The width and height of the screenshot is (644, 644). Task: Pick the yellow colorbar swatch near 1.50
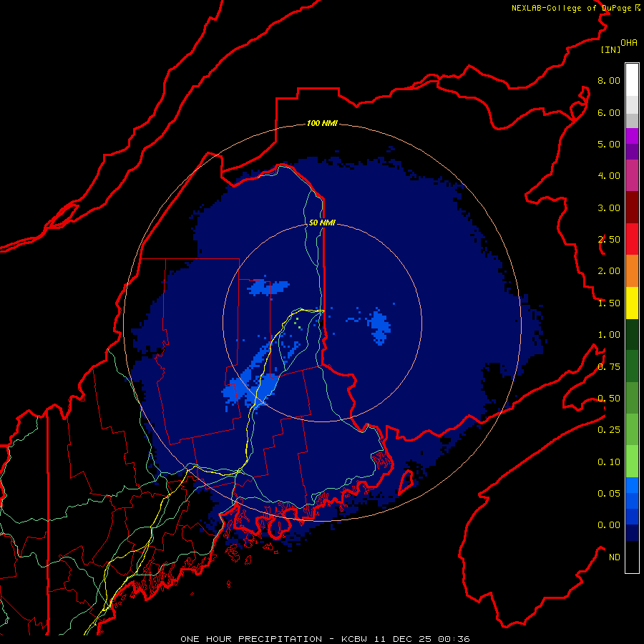(x=632, y=303)
